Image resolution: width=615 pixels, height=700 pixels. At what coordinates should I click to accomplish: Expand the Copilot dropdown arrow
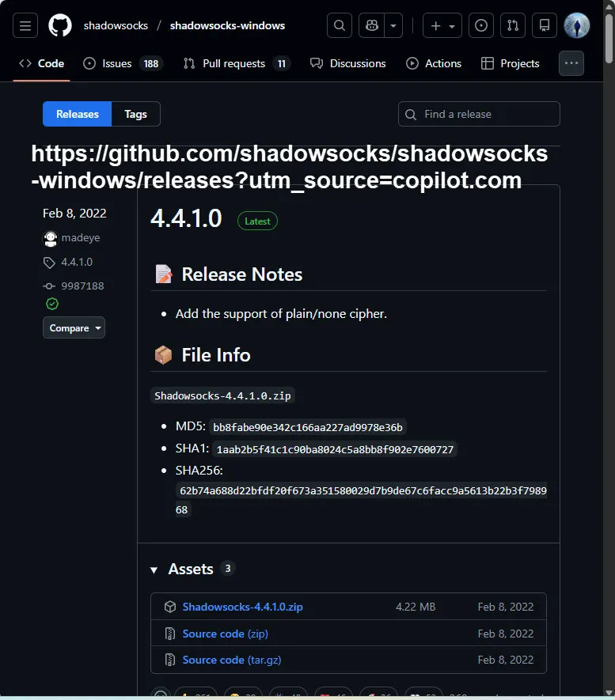coord(393,25)
